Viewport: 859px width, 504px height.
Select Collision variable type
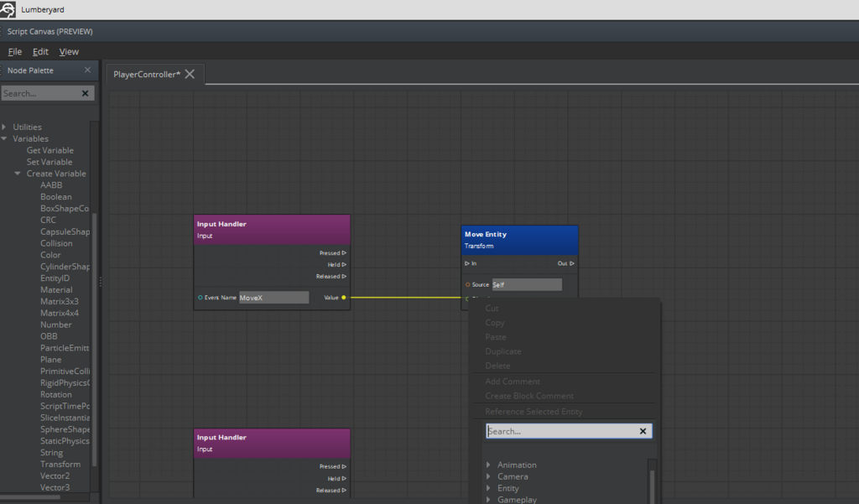pos(56,243)
